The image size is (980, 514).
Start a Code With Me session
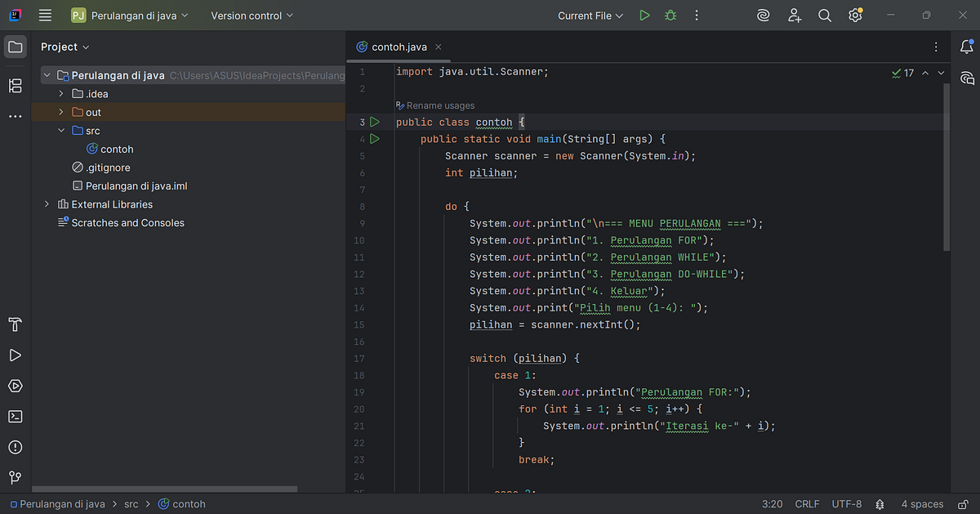tap(794, 15)
